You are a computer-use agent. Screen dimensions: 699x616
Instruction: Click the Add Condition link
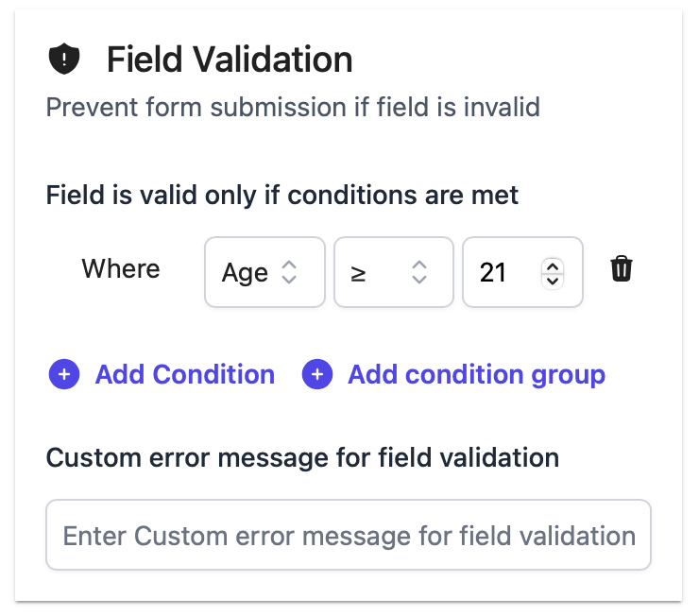click(185, 374)
